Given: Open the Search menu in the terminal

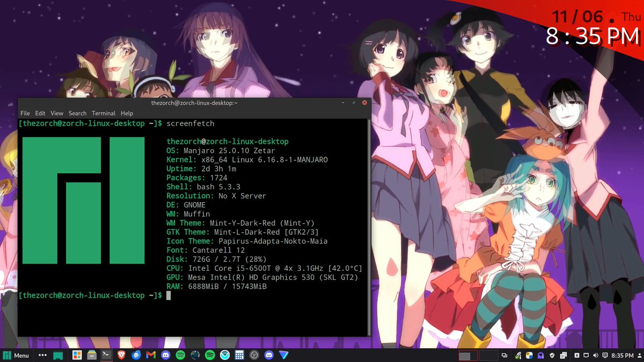Looking at the screenshot, I should pos(77,113).
